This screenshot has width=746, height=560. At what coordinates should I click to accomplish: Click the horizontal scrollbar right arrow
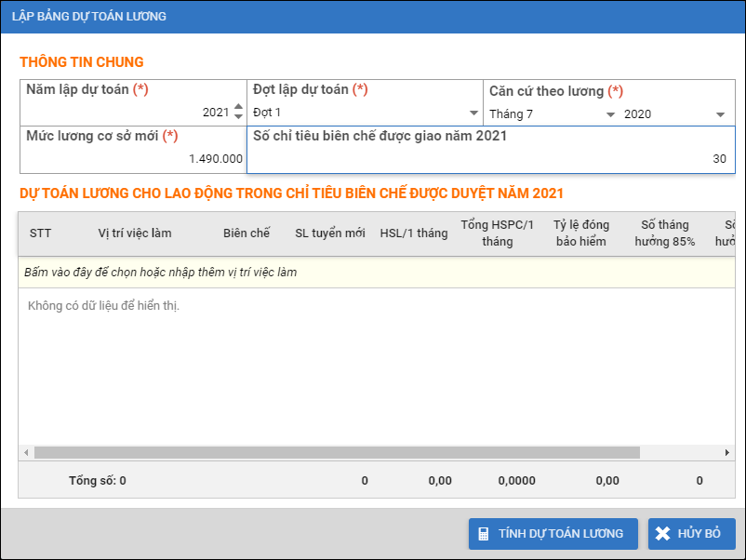727,453
